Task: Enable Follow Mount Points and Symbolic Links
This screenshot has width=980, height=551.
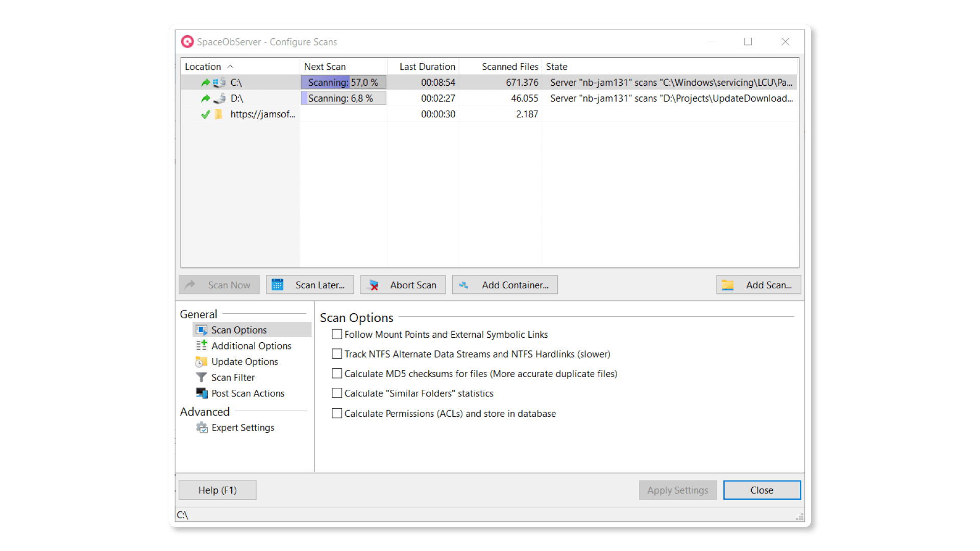Action: tap(337, 334)
